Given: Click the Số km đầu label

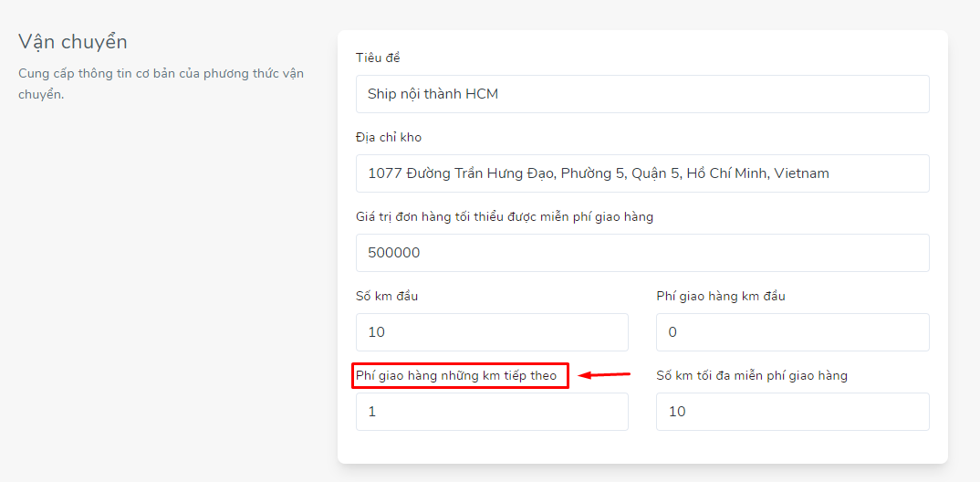Looking at the screenshot, I should [x=387, y=297].
